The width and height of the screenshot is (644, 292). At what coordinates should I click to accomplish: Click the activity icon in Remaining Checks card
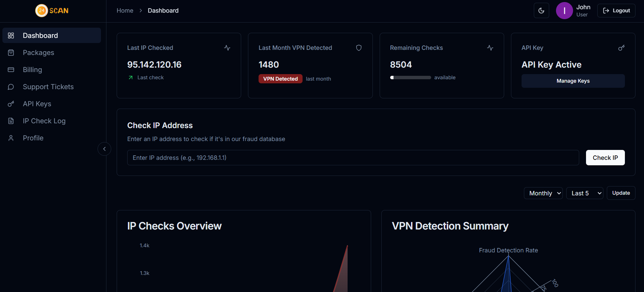pyautogui.click(x=490, y=48)
